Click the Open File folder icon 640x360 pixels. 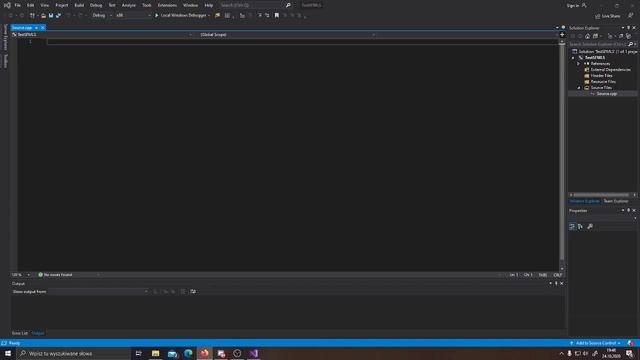click(x=43, y=16)
